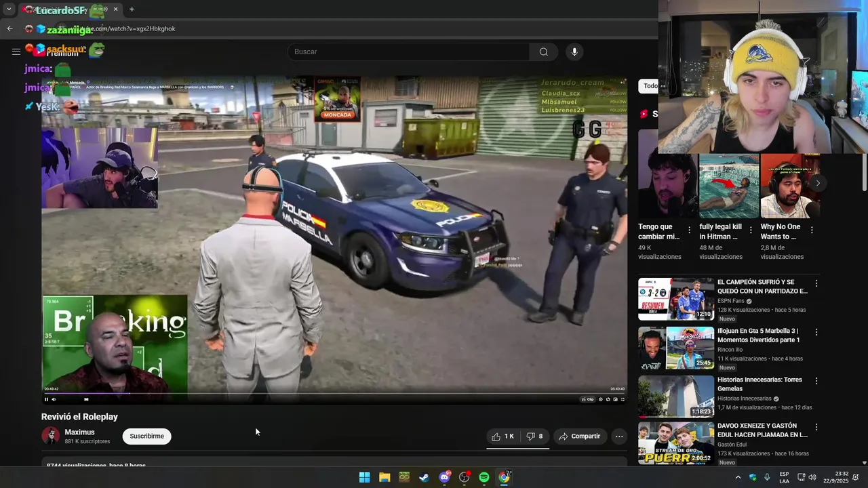This screenshot has width=868, height=488.
Task: Advance shorts shelf with next arrow
Action: tap(818, 183)
